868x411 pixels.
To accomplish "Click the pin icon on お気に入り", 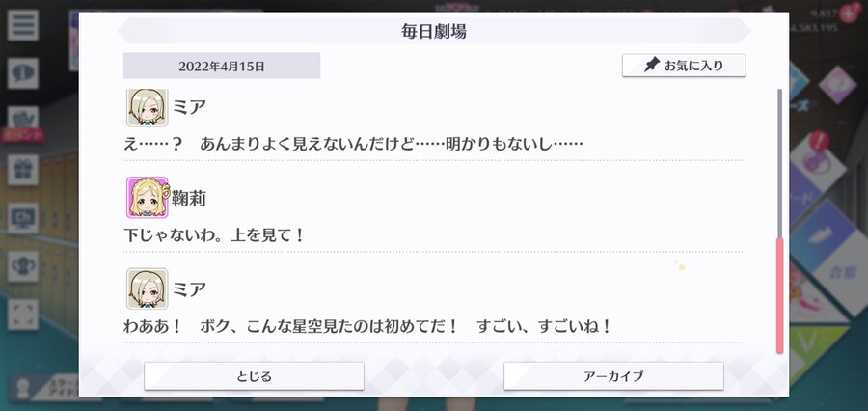I will [652, 66].
